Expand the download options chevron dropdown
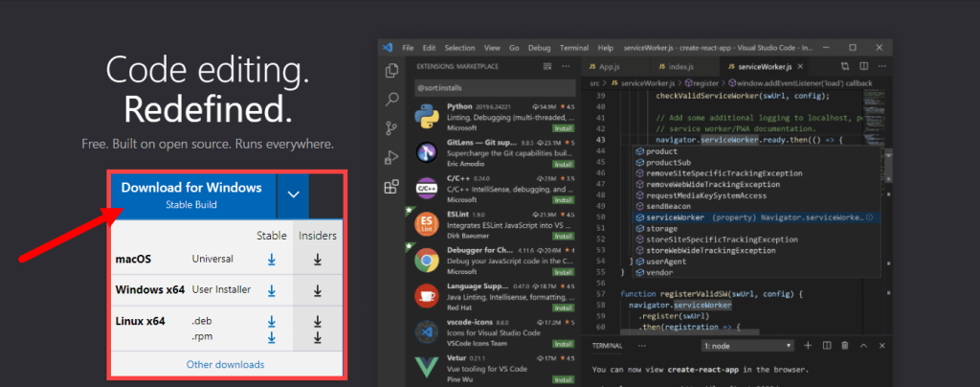This screenshot has width=980, height=387. point(293,193)
